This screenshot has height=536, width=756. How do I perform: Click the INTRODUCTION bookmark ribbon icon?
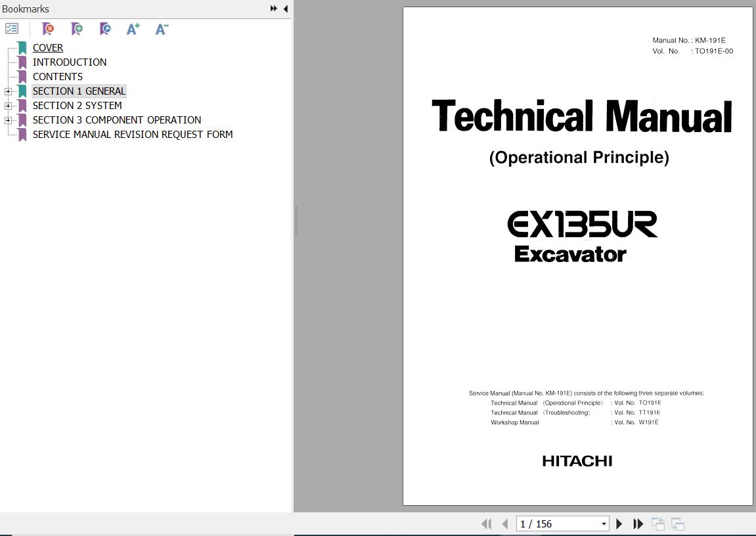pos(22,62)
